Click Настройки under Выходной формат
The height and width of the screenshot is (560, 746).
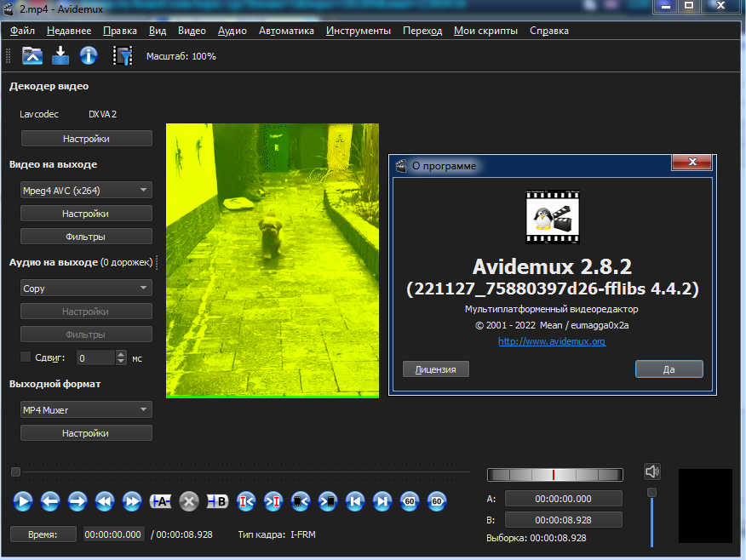tap(86, 433)
